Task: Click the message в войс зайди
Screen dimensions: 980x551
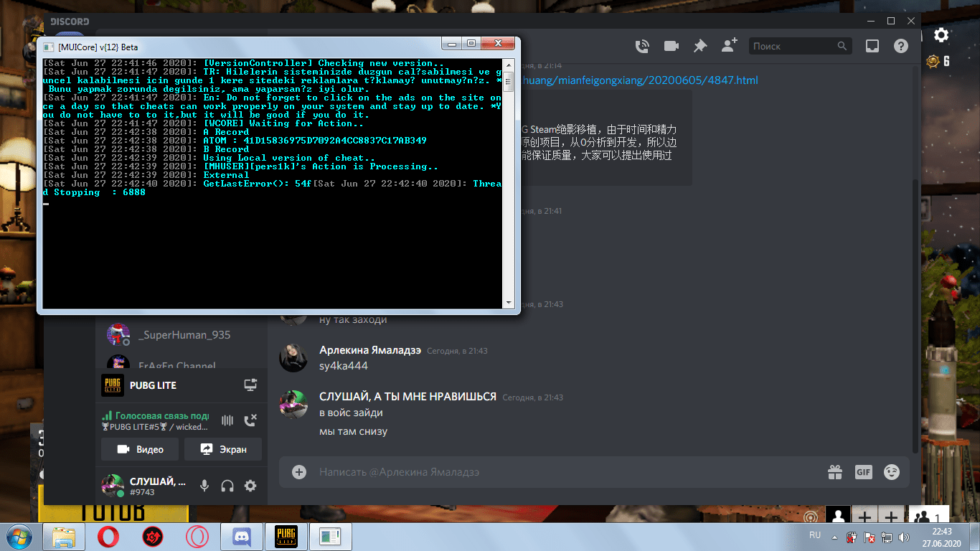Action: (x=351, y=413)
